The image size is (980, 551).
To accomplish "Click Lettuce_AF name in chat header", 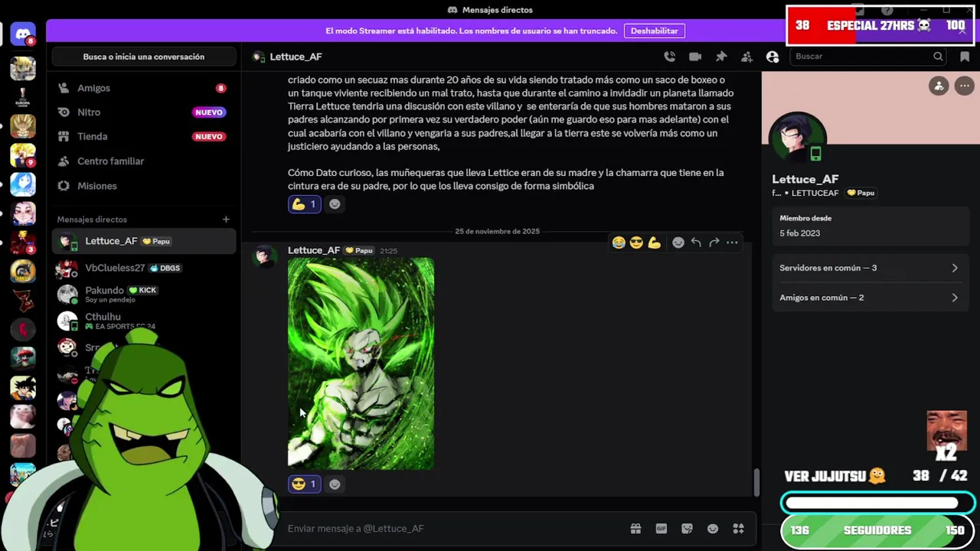I will click(x=296, y=57).
